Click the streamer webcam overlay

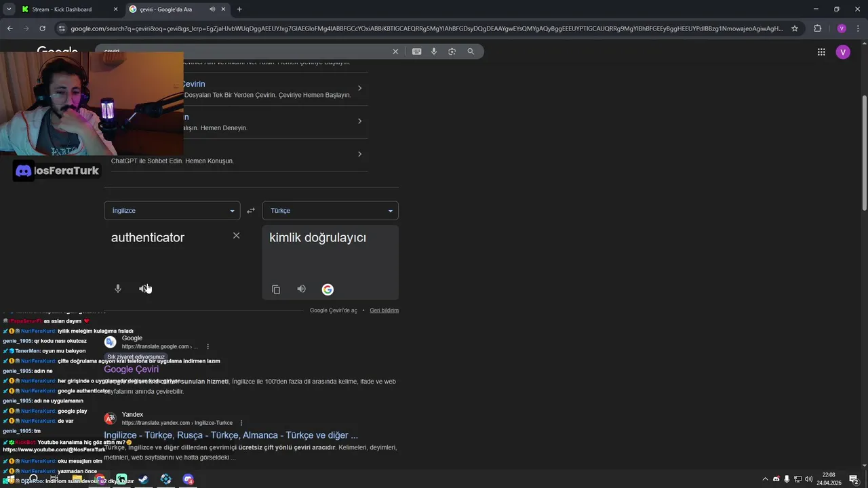(92, 103)
